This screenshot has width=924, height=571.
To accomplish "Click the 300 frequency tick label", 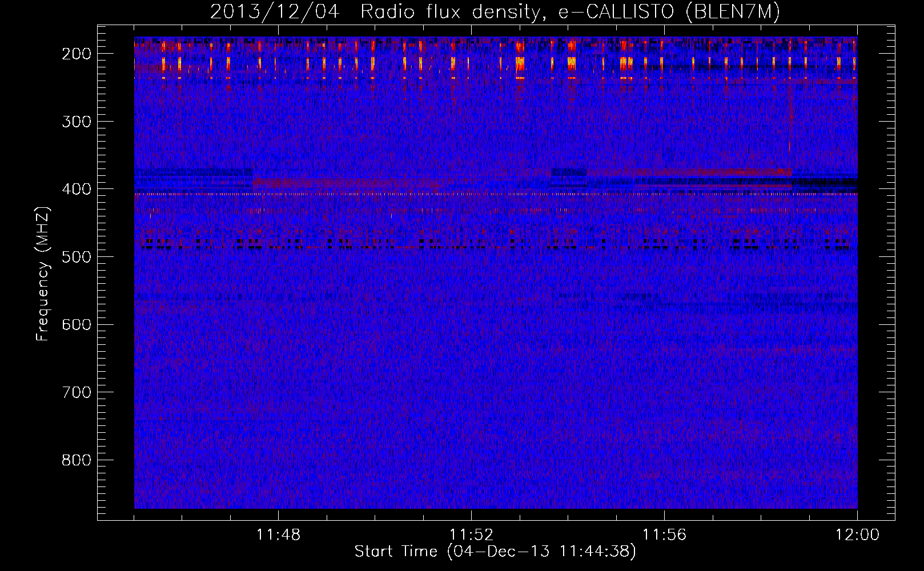I will [77, 122].
